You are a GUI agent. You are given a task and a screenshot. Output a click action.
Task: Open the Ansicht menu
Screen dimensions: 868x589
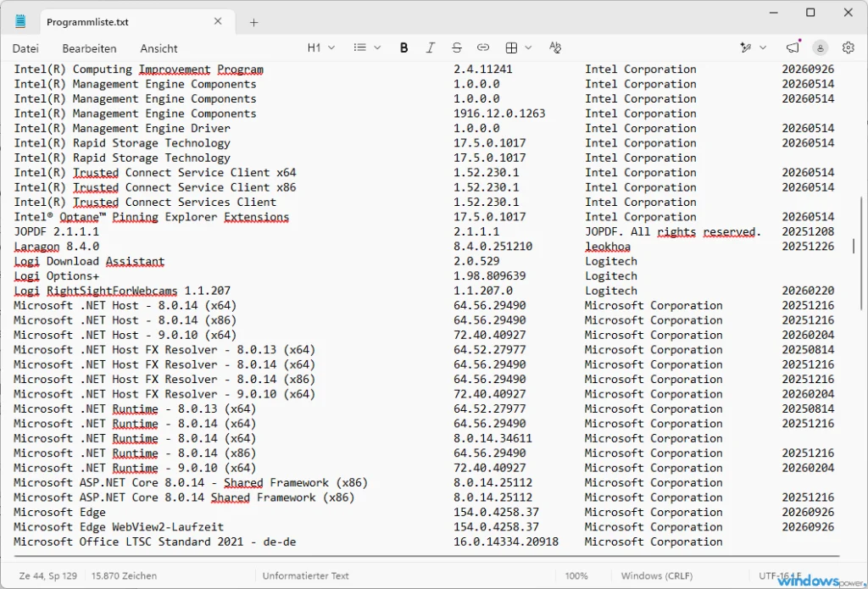159,48
